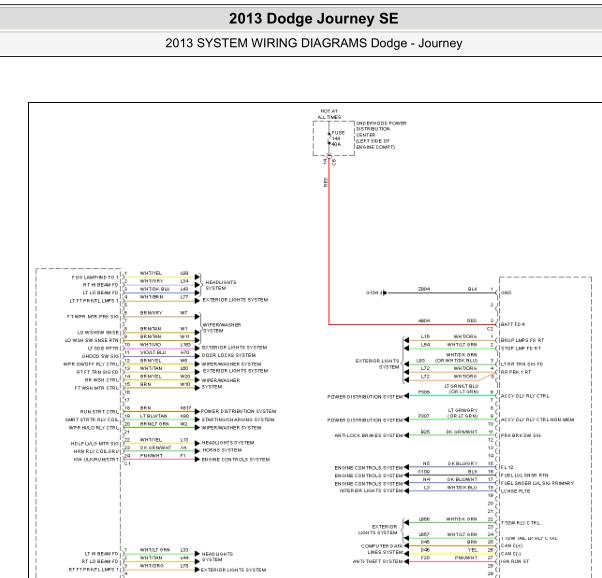Click the 'ANTI-THEFT SYSTEM' label
This screenshot has height=578, width=602.
coord(378,561)
